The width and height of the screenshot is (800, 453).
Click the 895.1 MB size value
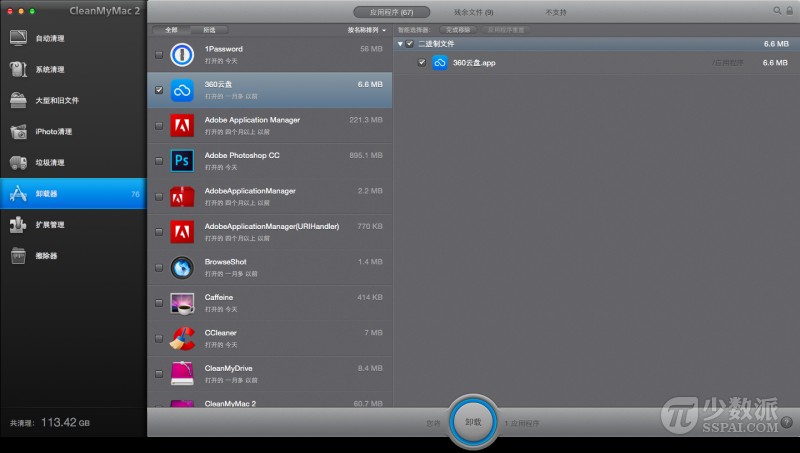[x=366, y=155]
